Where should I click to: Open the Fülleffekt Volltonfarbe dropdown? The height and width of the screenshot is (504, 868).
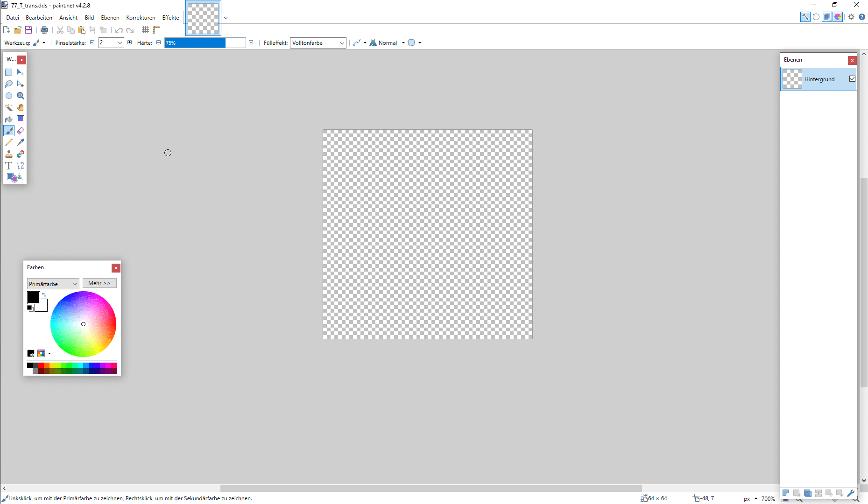(318, 43)
